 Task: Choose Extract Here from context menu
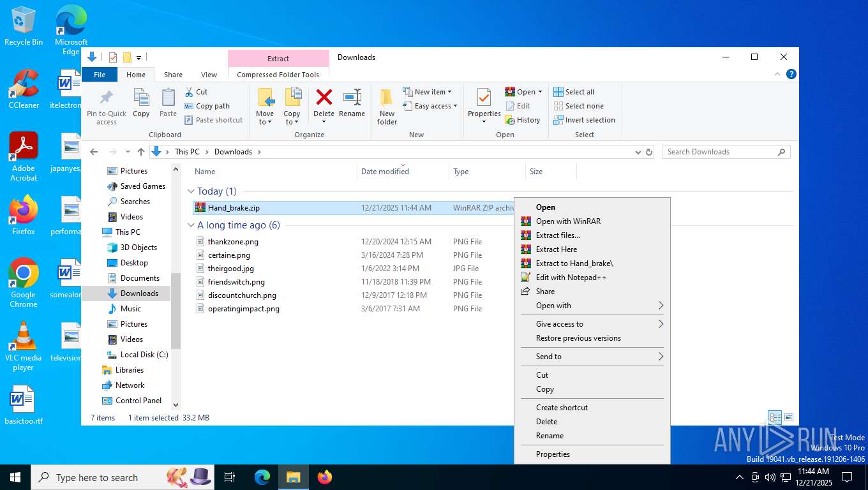point(592,249)
